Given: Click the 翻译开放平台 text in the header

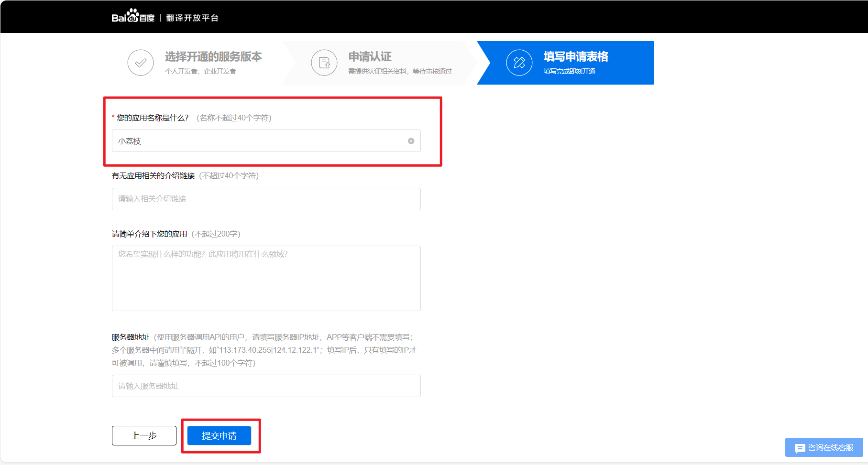Looking at the screenshot, I should pos(193,17).
